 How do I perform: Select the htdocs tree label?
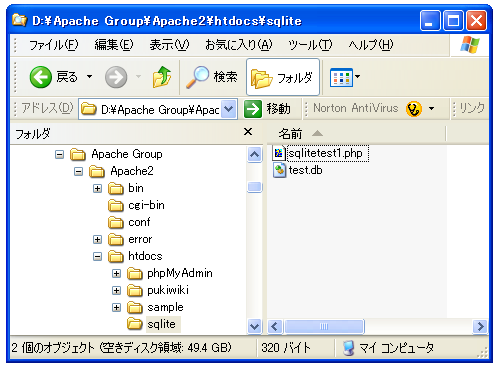[145, 256]
